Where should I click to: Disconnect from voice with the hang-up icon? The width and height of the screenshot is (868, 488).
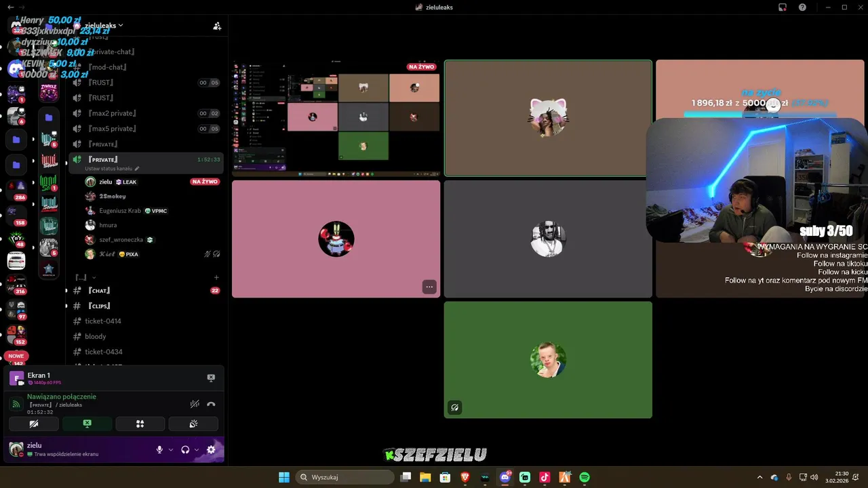pos(211,404)
